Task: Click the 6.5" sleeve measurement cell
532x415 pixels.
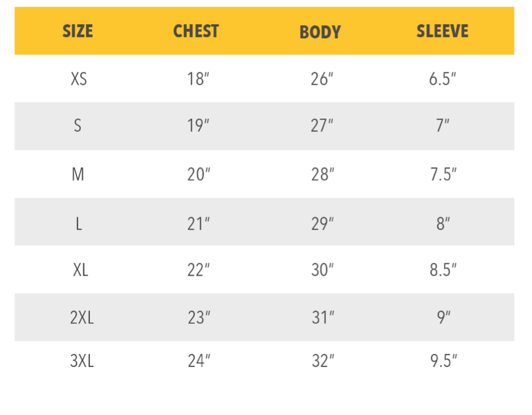Action: click(x=442, y=79)
